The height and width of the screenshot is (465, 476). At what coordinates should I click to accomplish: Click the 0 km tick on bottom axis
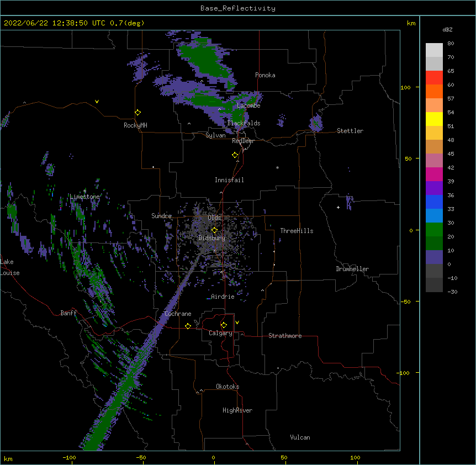pos(214,462)
